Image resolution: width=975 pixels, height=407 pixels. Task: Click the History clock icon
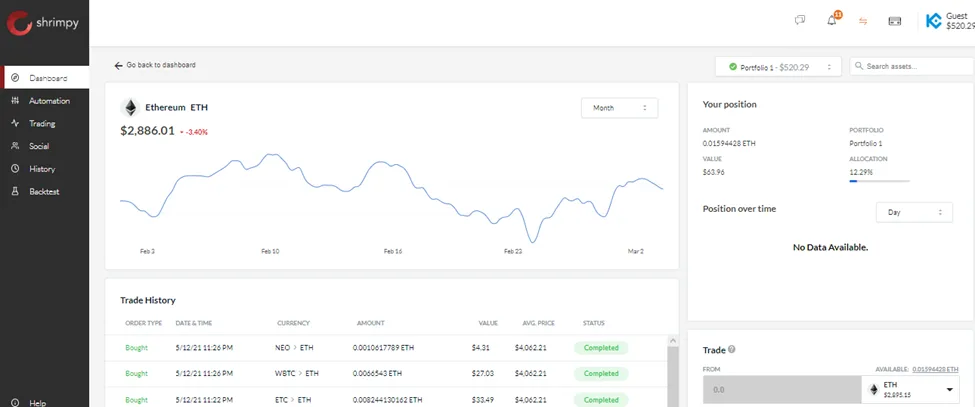tap(15, 169)
